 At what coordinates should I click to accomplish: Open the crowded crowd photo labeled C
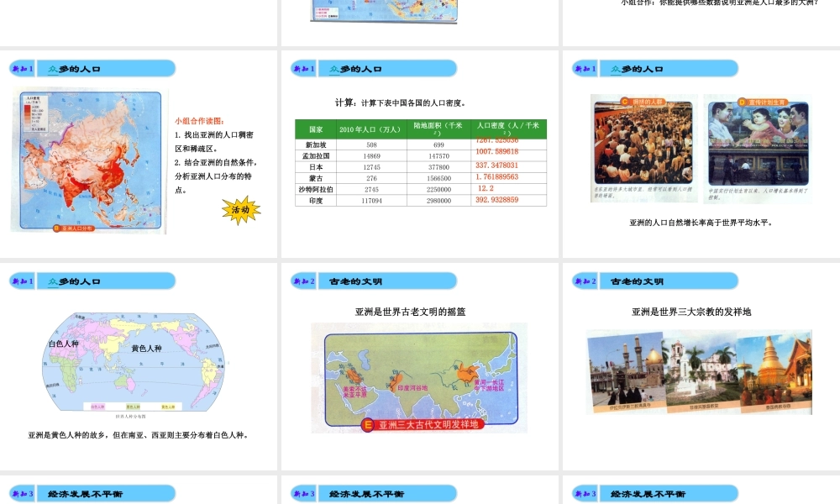click(x=643, y=143)
